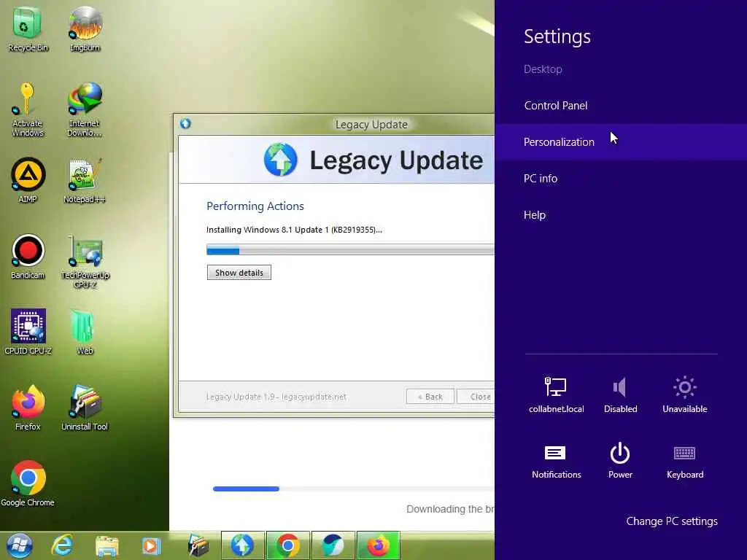Select the Google Chrome desktop icon

pyautogui.click(x=28, y=483)
